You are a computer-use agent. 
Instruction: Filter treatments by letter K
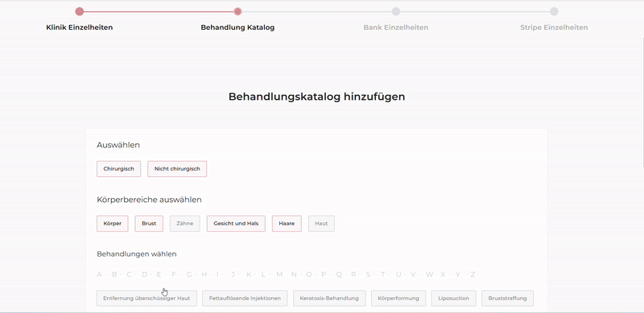click(249, 274)
